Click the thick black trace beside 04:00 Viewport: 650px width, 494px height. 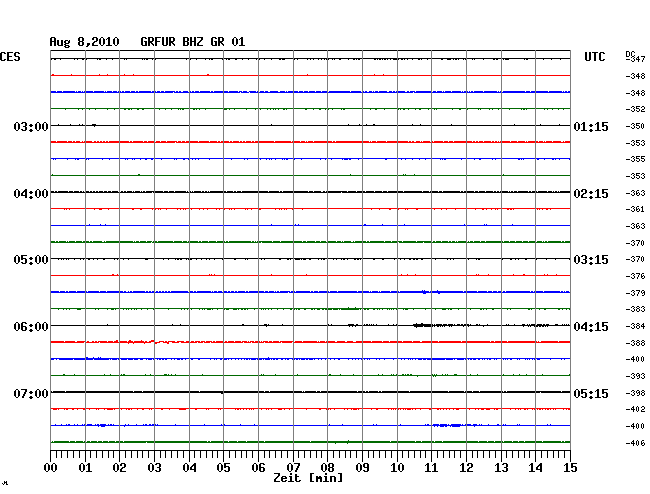310,192
